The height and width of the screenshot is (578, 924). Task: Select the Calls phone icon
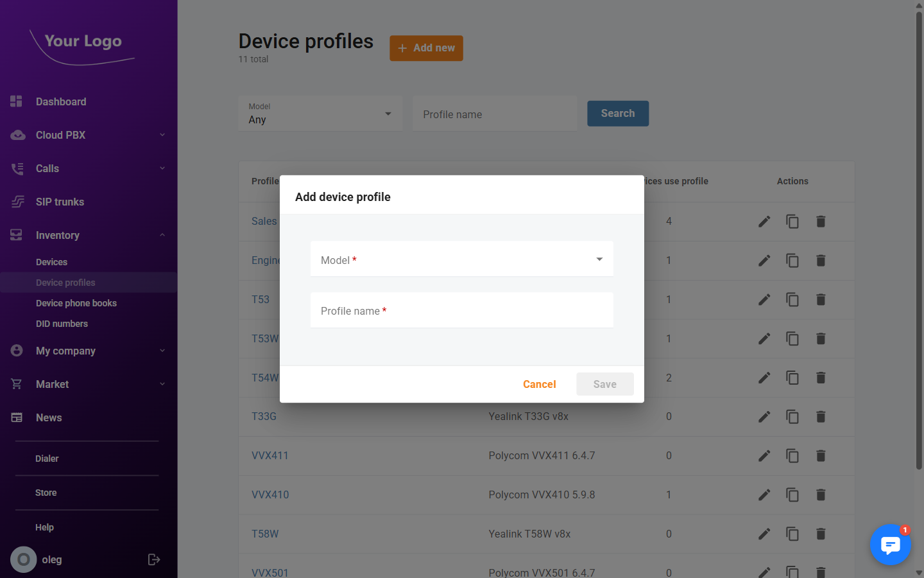[17, 168]
